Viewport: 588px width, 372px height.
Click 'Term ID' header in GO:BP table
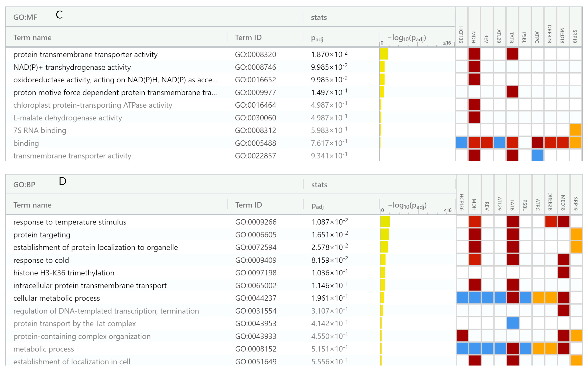tap(248, 205)
